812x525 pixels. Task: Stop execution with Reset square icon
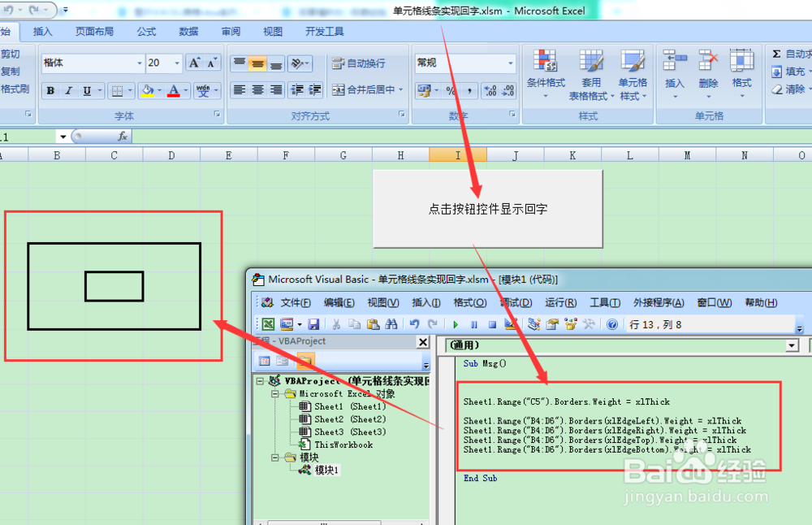pyautogui.click(x=492, y=324)
